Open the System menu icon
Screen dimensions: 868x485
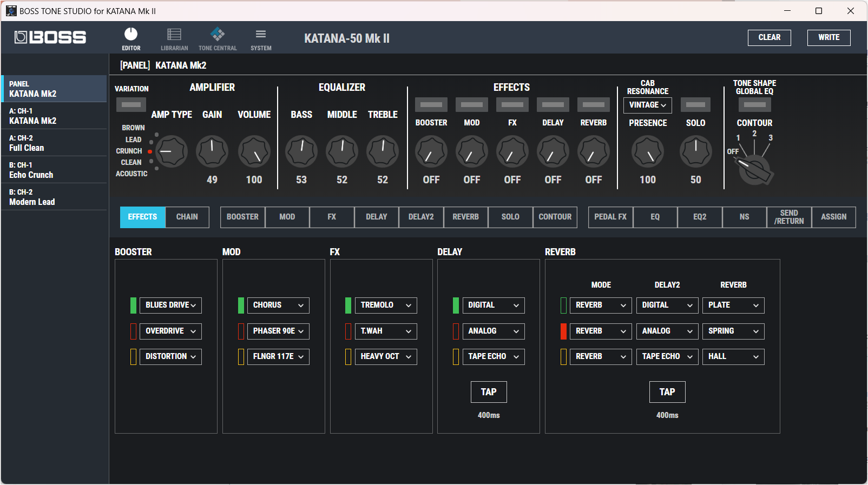click(x=261, y=34)
